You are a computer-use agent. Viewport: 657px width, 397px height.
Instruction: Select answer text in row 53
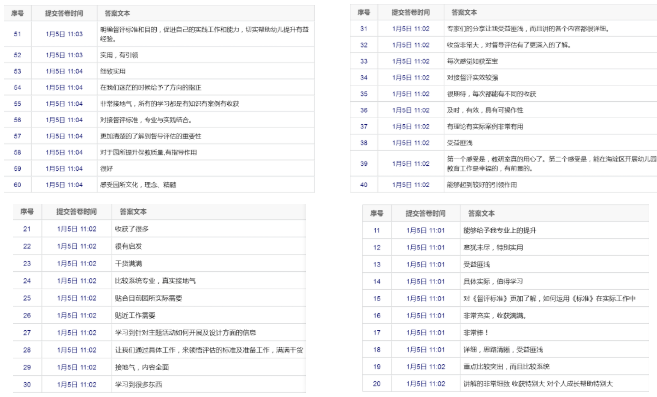coord(113,71)
